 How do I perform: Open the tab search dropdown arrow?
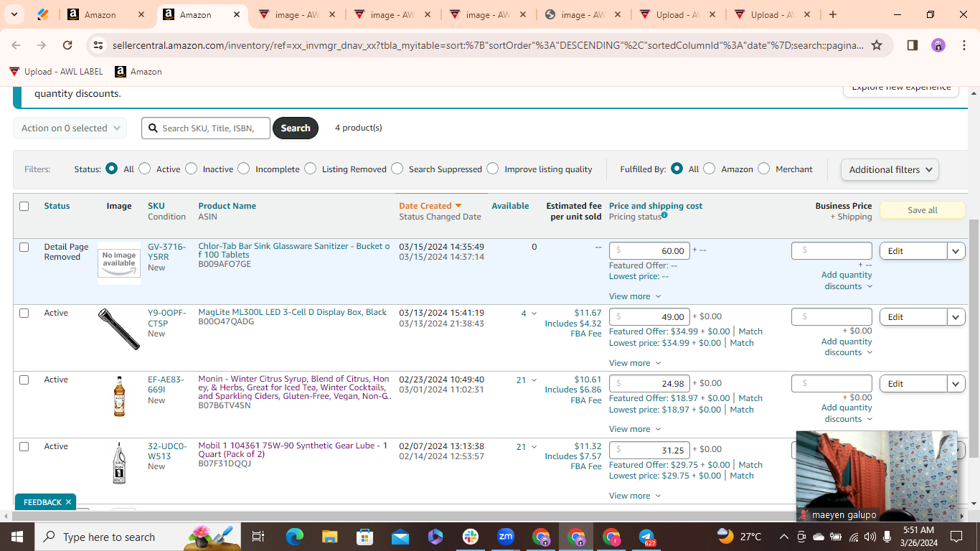(14, 14)
